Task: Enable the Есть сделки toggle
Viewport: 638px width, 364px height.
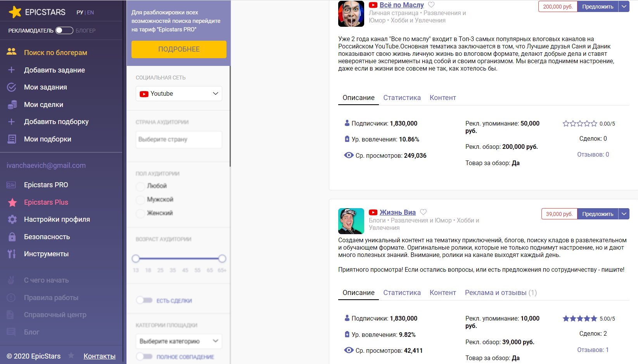Action: (144, 300)
